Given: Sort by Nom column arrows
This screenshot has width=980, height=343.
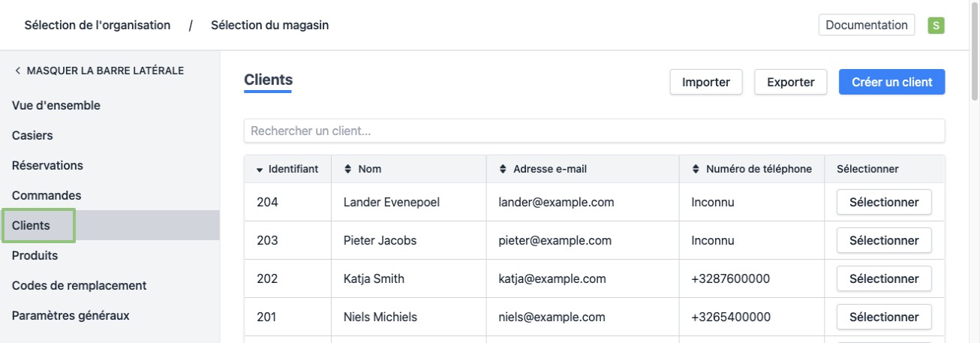Looking at the screenshot, I should [347, 170].
